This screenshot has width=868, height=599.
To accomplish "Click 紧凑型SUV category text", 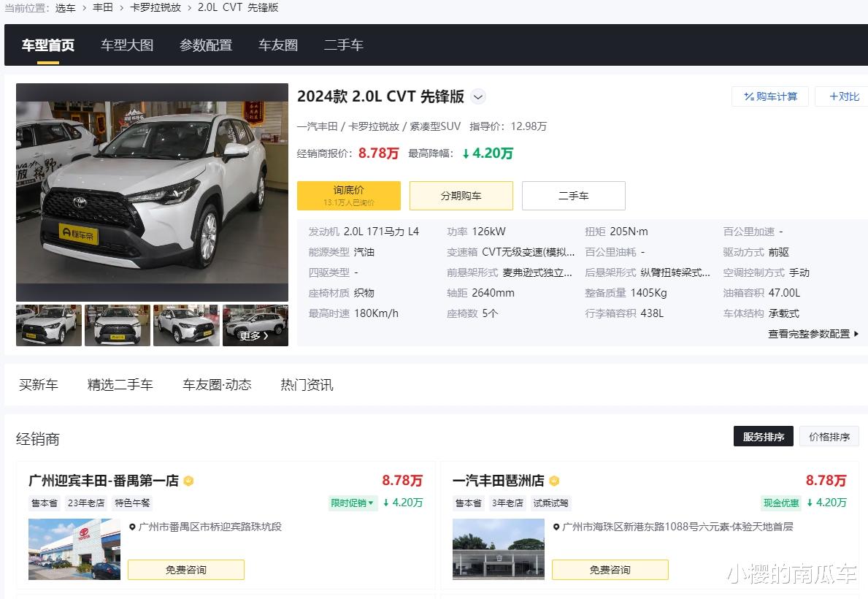I will point(435,126).
